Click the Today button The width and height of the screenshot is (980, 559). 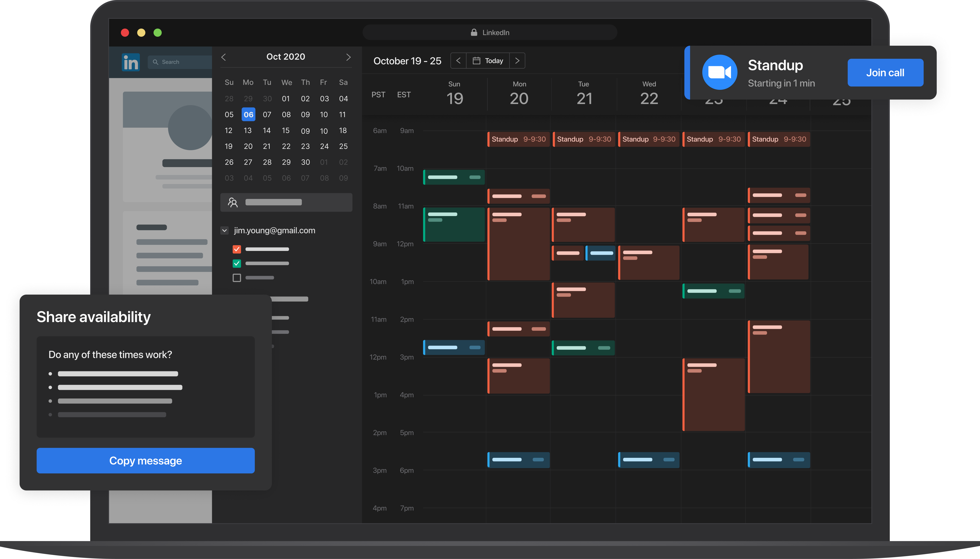point(488,61)
